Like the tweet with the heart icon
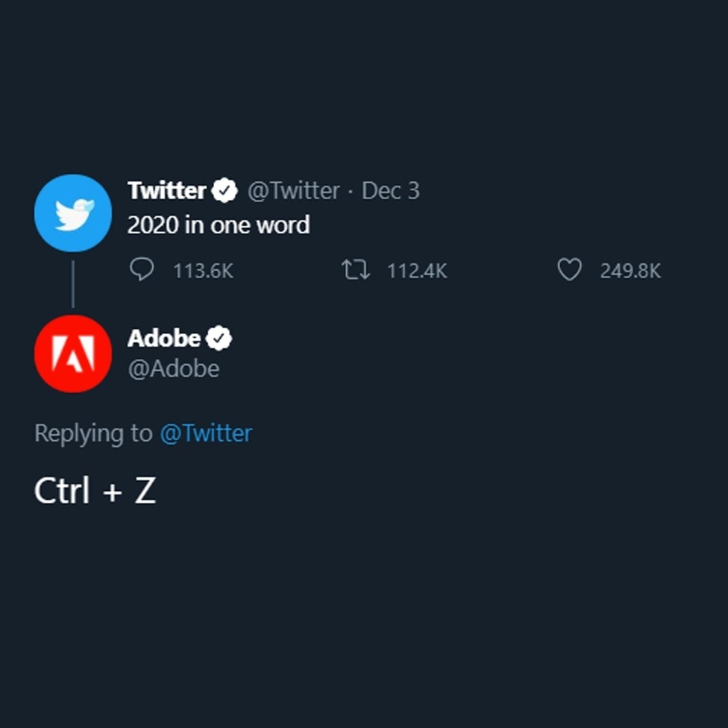This screenshot has width=728, height=728. click(569, 269)
